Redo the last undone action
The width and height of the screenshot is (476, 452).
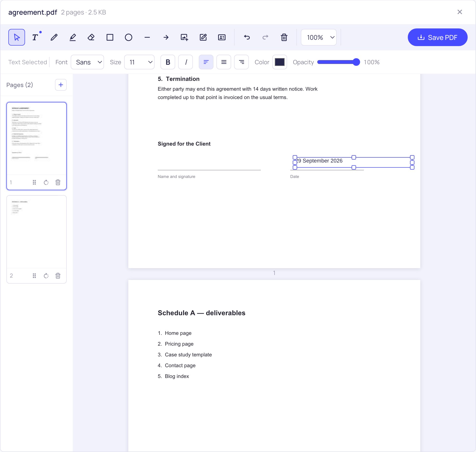pos(265,37)
